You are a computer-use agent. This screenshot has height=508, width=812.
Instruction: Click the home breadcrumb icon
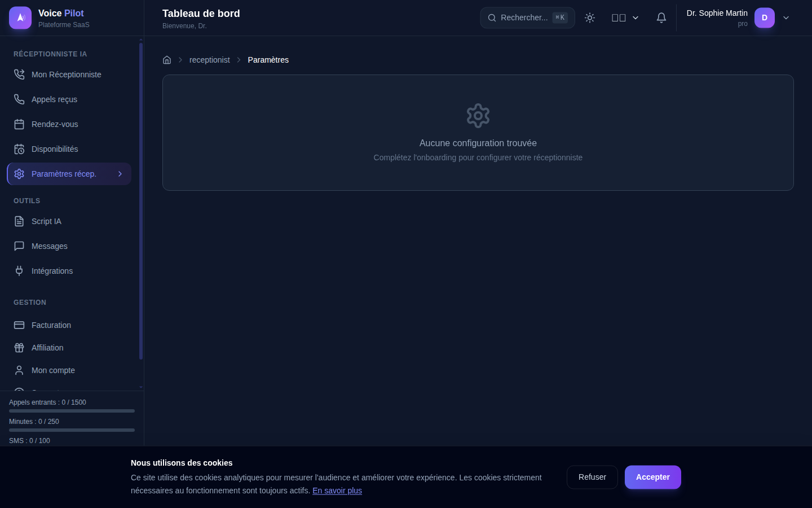167,60
